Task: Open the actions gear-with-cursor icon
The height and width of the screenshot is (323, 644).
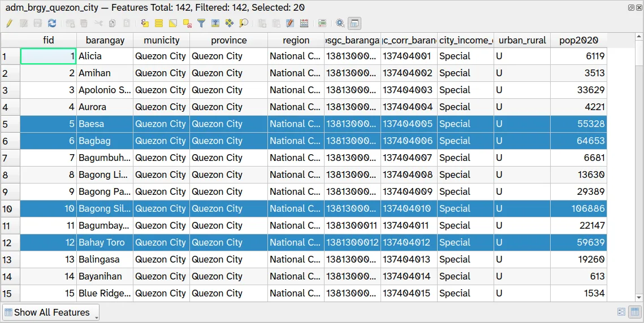Action: tap(340, 23)
